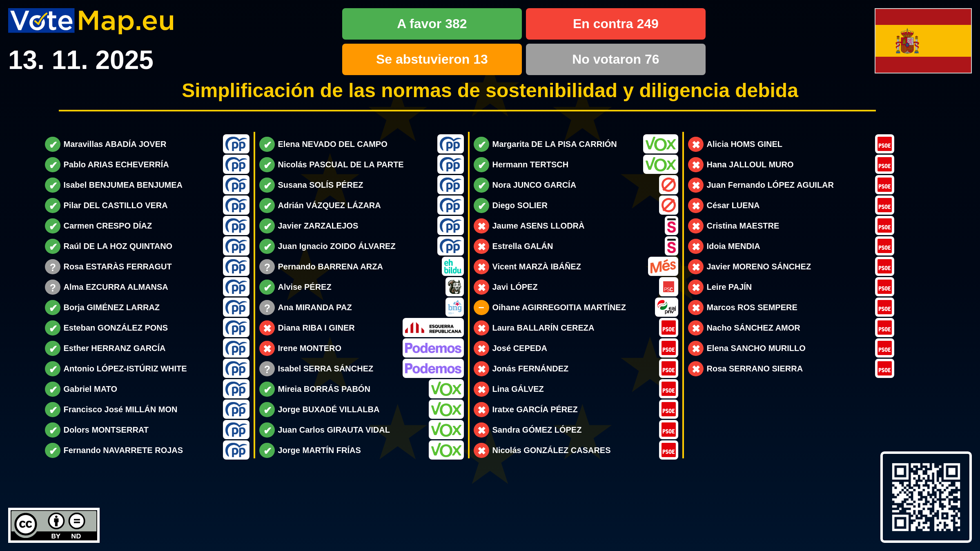This screenshot has width=980, height=551.
Task: Open the Esquerra Republicana logo beside Diana RIBA I GINER
Action: click(433, 328)
